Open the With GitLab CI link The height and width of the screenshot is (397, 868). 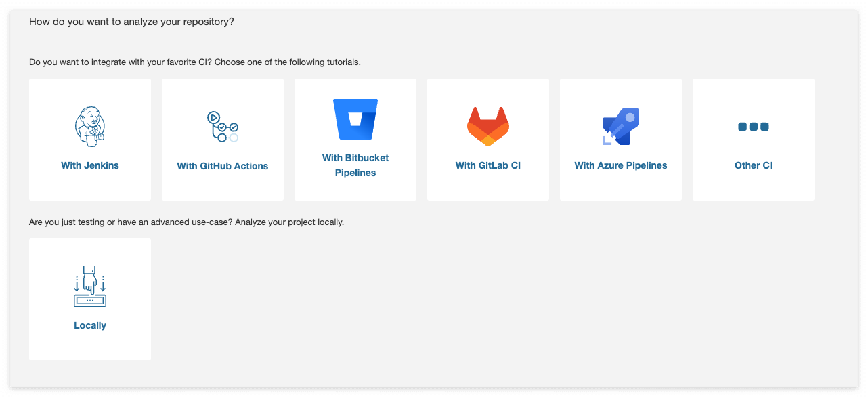tap(488, 165)
